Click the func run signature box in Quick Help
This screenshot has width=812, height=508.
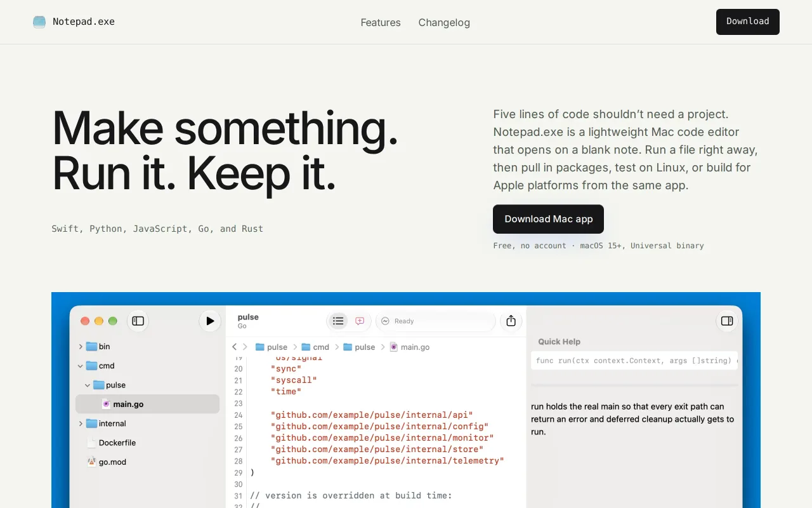click(x=634, y=360)
